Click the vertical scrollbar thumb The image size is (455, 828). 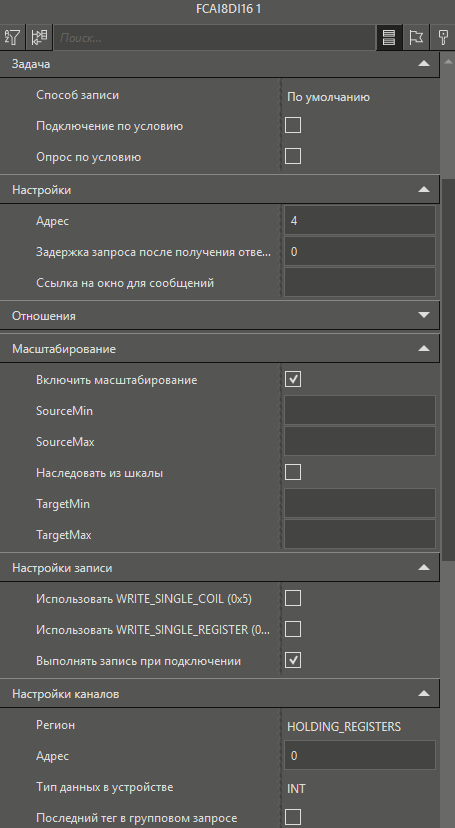click(x=448, y=370)
